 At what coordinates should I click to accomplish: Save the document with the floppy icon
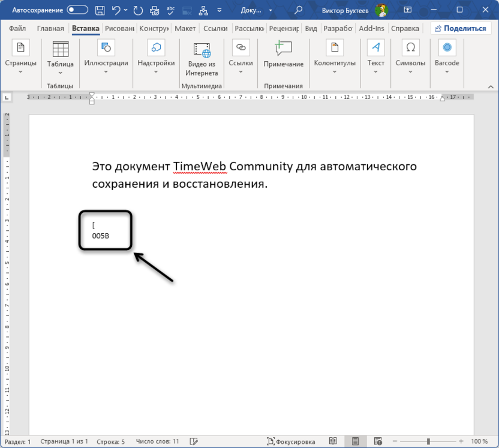click(100, 11)
